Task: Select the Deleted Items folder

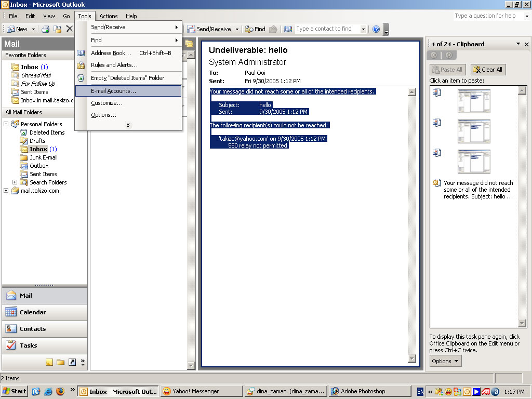Action: point(43,132)
